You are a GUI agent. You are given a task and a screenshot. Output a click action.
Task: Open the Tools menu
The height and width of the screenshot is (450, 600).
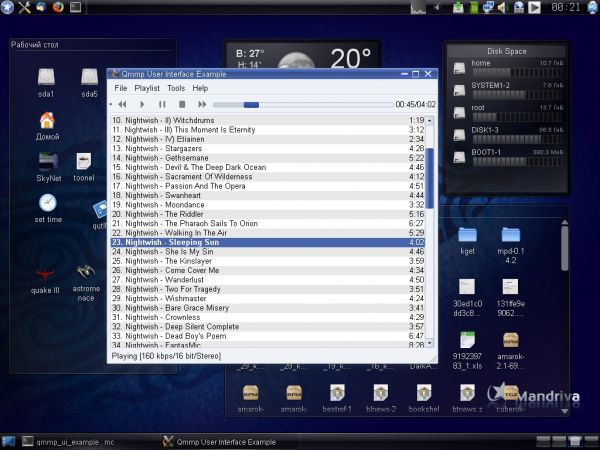tap(176, 88)
